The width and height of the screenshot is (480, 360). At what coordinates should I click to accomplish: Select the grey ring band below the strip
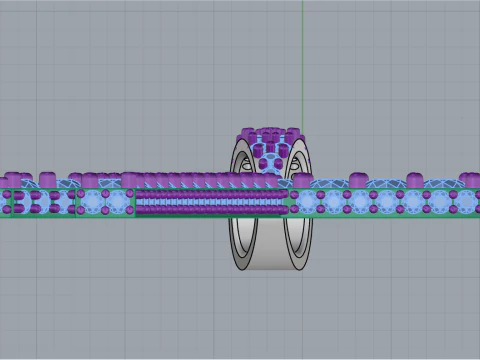point(271,243)
